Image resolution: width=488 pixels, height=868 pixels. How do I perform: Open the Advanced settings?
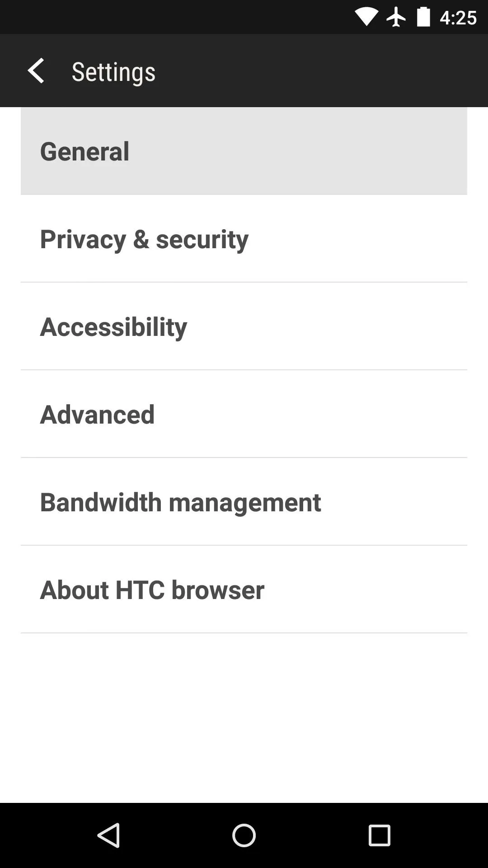tap(244, 414)
